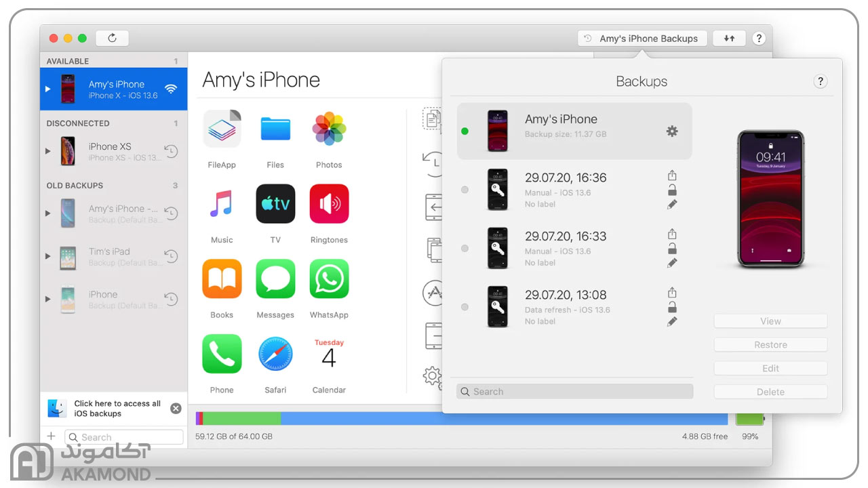
Task: Open the TV app icon
Action: 275,203
